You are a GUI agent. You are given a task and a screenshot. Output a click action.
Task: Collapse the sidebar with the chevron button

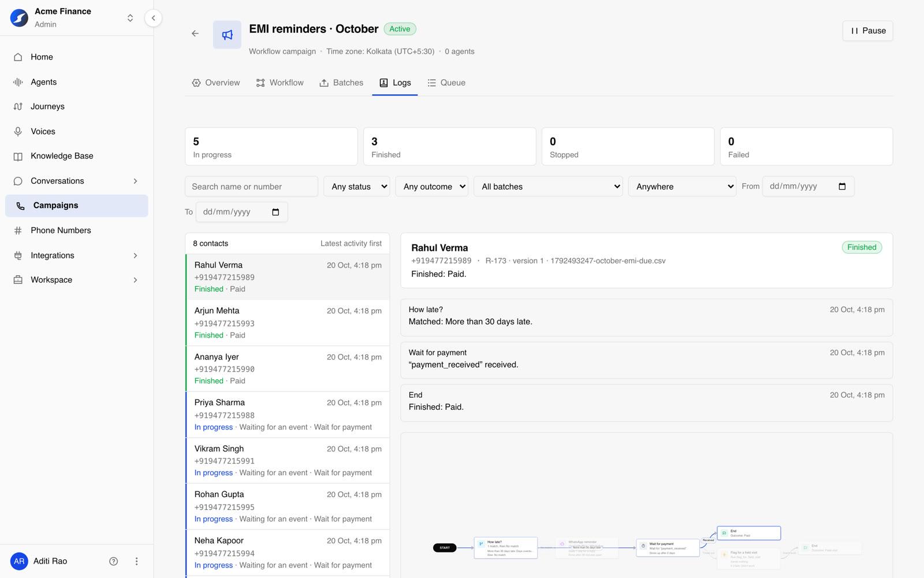click(153, 18)
